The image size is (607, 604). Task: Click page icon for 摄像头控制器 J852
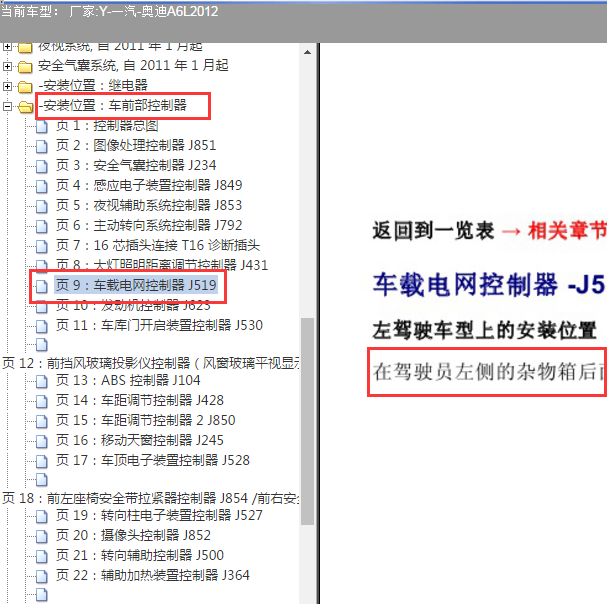point(41,536)
